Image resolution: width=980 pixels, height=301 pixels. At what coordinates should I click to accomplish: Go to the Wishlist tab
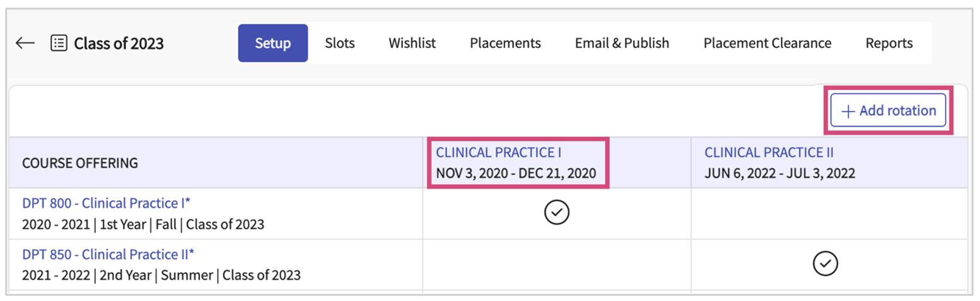tap(412, 43)
